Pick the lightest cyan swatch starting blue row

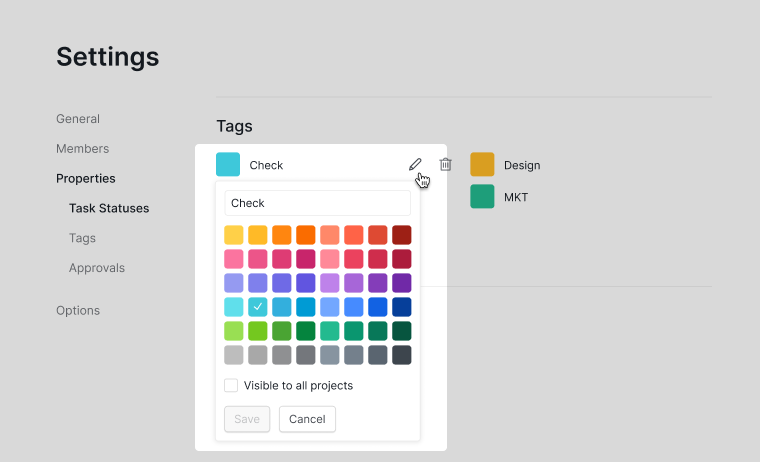point(234,307)
